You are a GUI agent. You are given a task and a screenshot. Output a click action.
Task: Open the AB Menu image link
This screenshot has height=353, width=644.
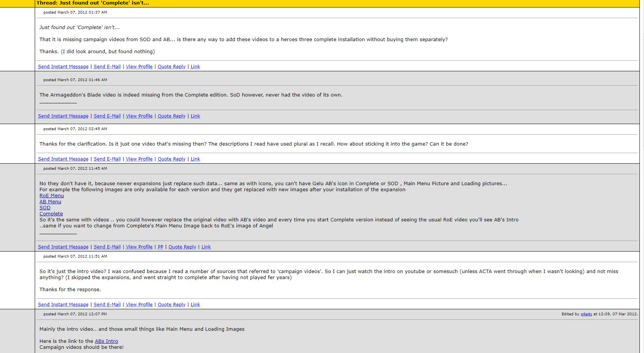click(x=50, y=202)
